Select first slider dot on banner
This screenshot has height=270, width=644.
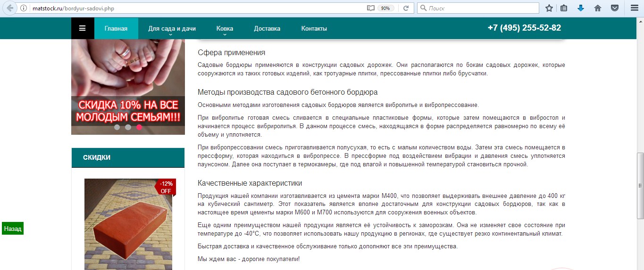point(117,127)
